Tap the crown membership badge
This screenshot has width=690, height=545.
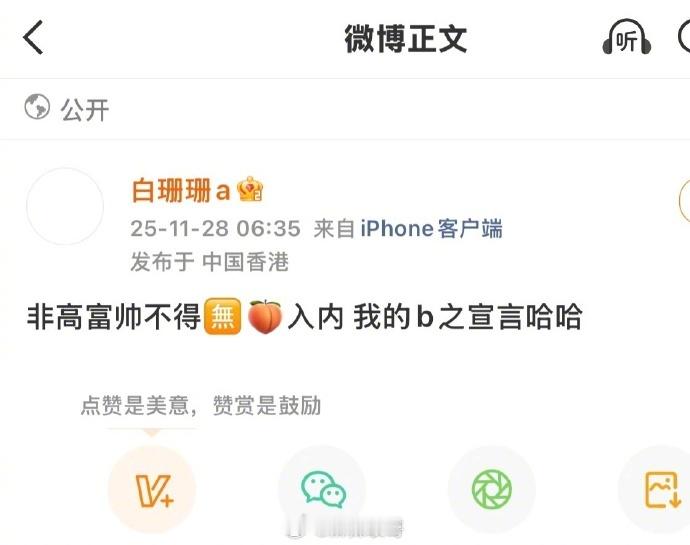pos(250,189)
